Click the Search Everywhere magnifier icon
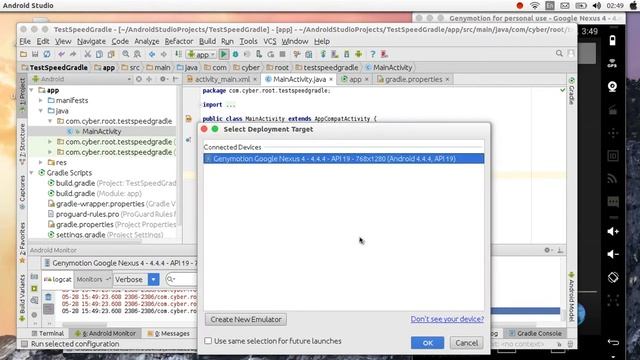Screen dimensions: 640x360 [559, 53]
